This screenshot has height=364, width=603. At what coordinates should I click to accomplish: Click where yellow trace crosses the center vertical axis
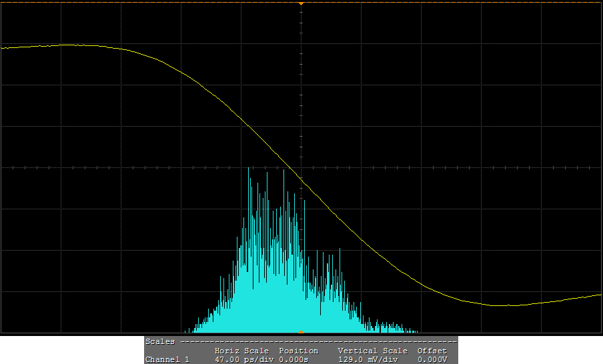301,179
